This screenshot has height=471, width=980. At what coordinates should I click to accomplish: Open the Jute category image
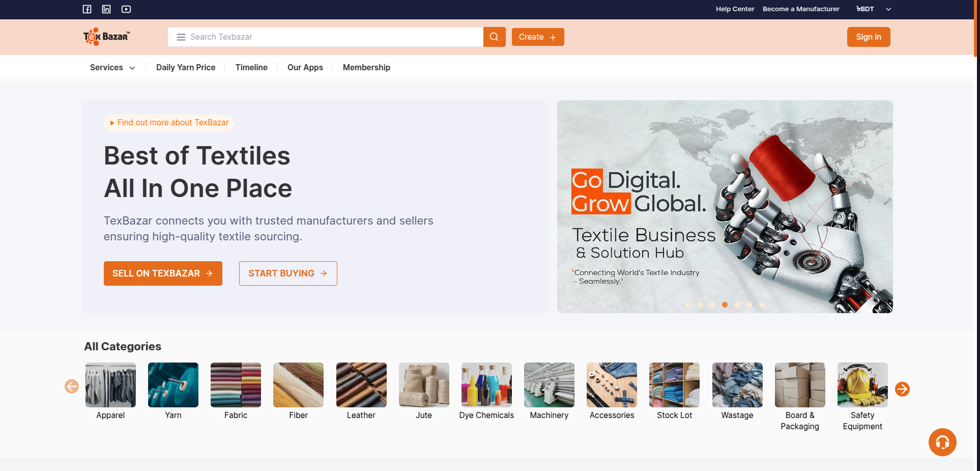tap(424, 385)
